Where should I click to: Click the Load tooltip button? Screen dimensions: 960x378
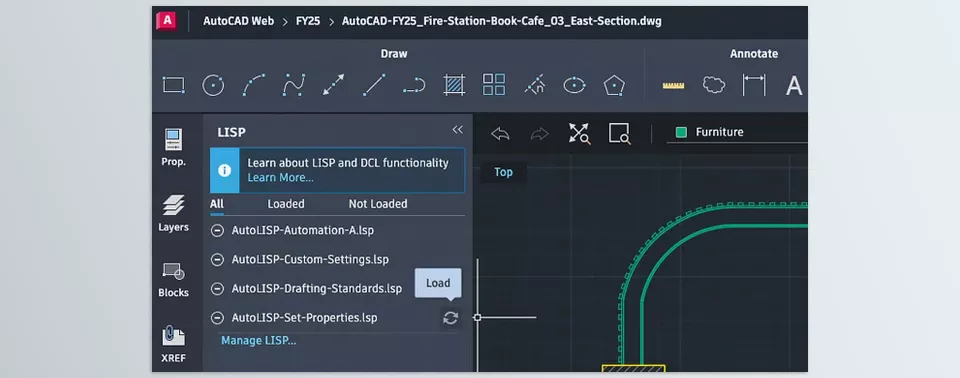438,283
